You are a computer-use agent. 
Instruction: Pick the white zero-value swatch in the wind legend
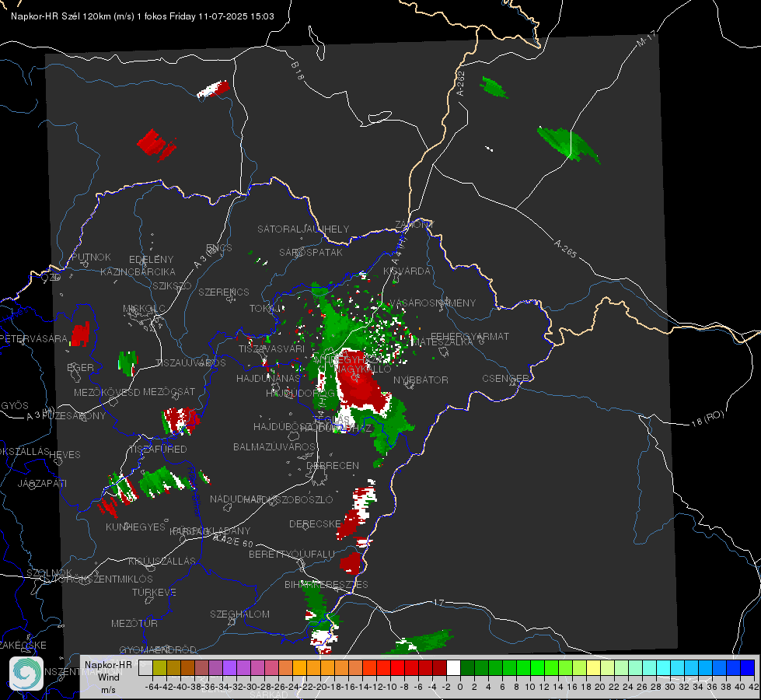coord(453,668)
